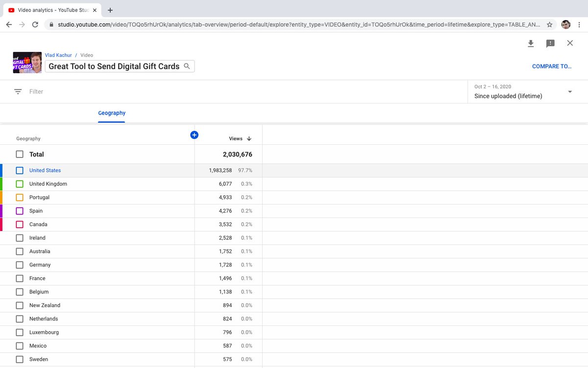Click the browser forward arrow
The height and width of the screenshot is (368, 588).
click(22, 25)
